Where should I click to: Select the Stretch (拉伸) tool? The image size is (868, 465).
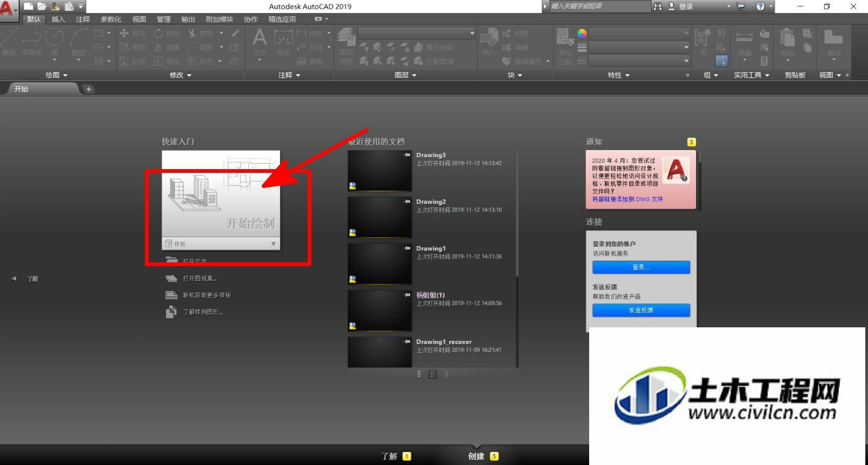(132, 61)
